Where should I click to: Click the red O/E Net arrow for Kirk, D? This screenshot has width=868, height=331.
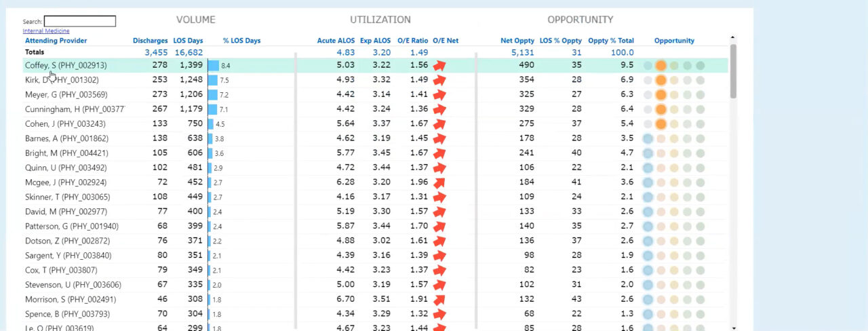(x=439, y=80)
